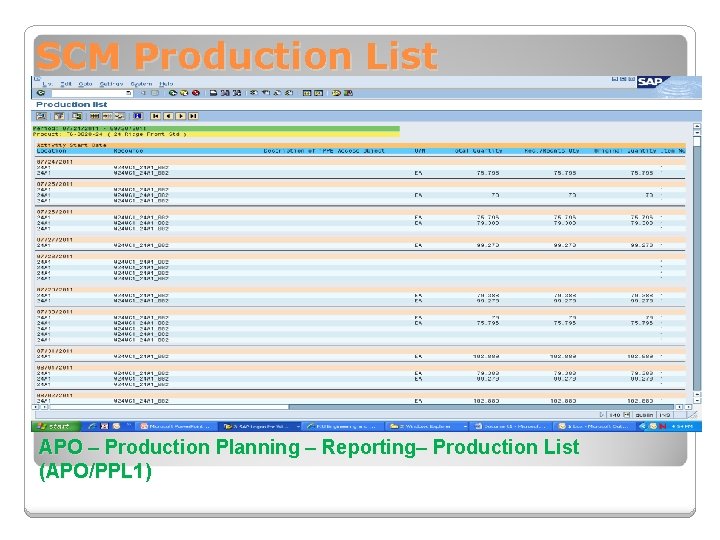Open the Goto menu
The width and height of the screenshot is (720, 540).
click(85, 84)
